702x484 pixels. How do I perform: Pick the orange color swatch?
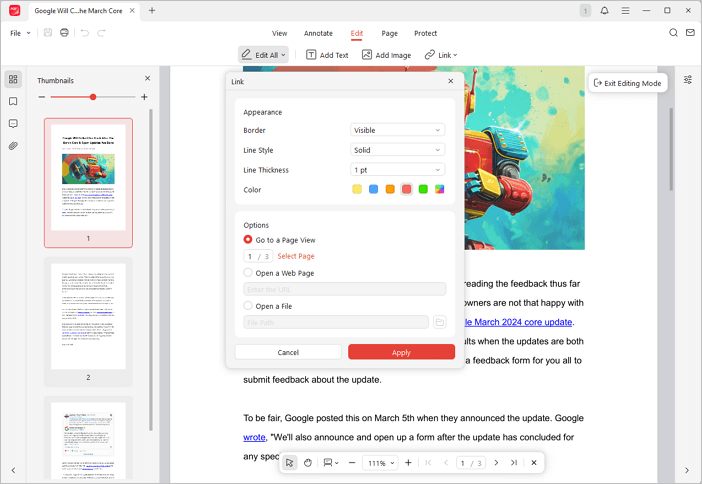[x=390, y=189]
